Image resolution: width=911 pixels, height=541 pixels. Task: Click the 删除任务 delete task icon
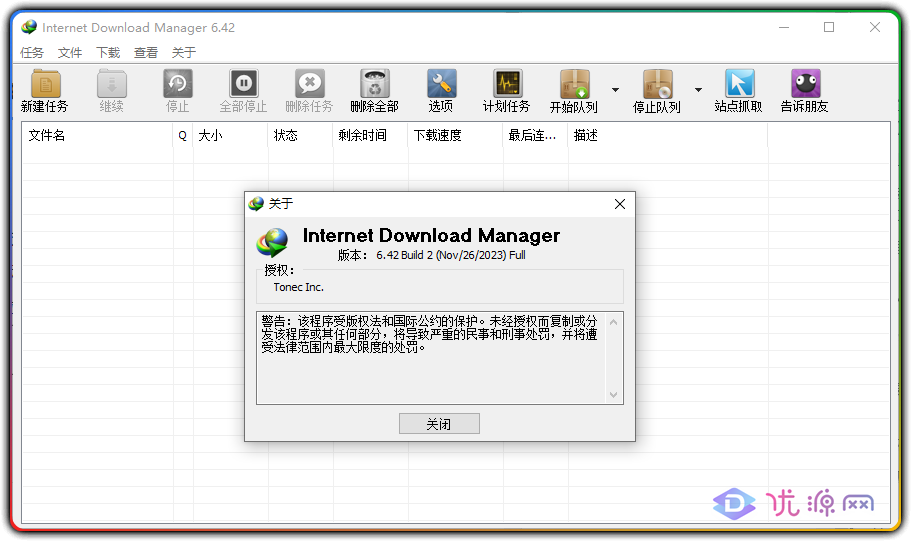click(310, 84)
